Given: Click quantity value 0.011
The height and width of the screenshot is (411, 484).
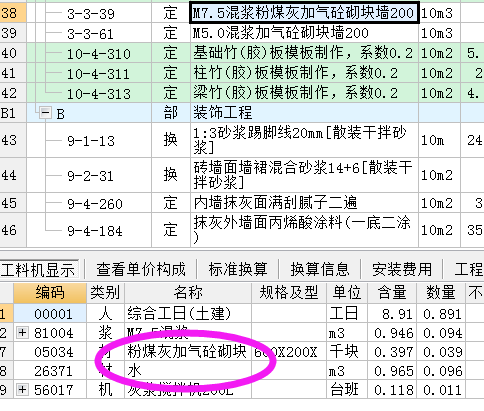Looking at the screenshot, I should coord(441,389).
